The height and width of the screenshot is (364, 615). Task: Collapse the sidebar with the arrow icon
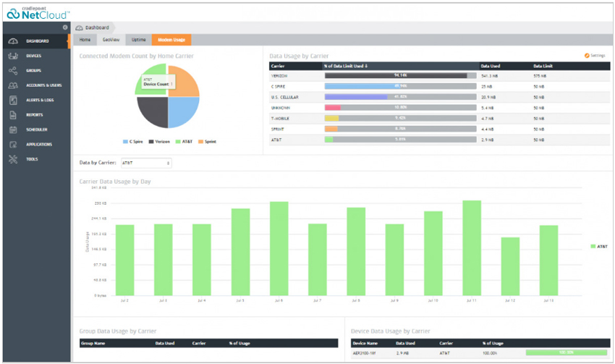point(65,27)
